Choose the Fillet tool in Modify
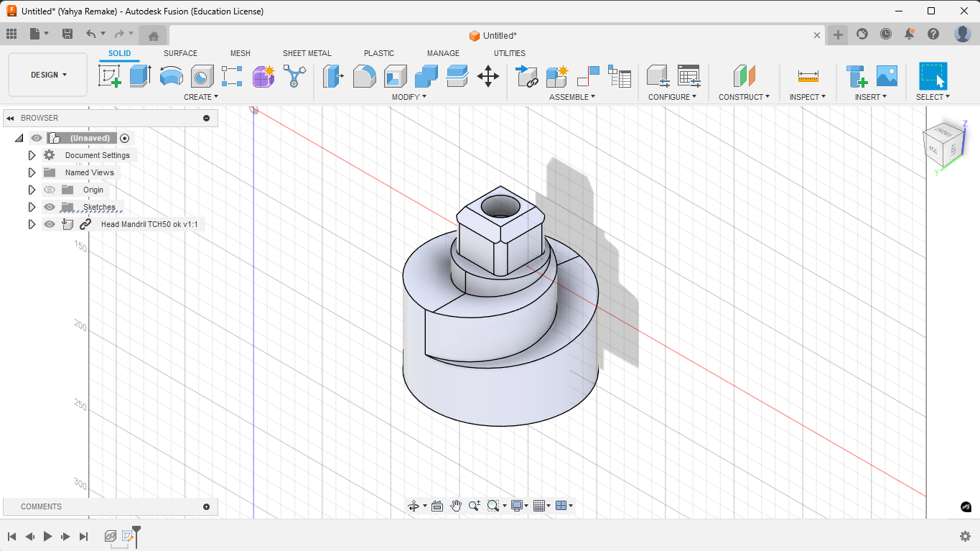 [x=364, y=75]
